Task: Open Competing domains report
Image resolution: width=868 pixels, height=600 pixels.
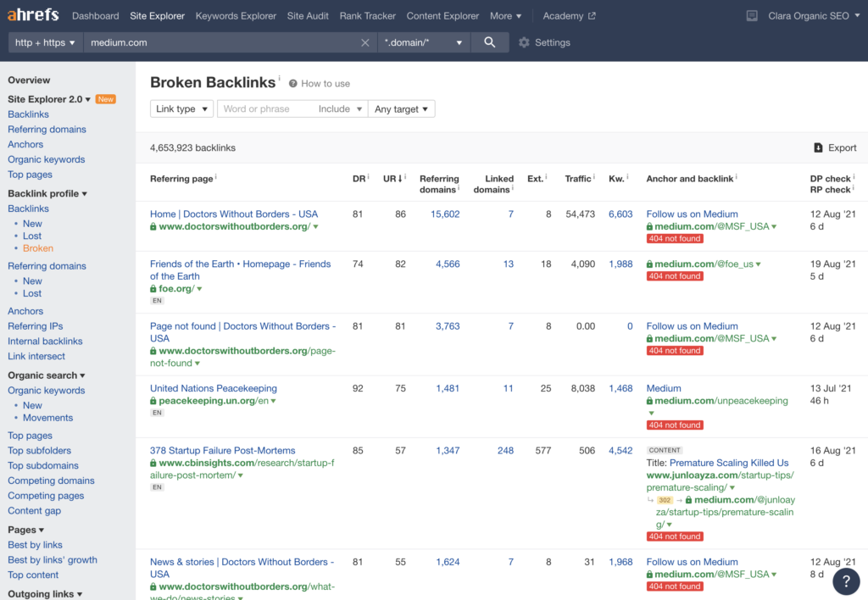Action: point(51,481)
